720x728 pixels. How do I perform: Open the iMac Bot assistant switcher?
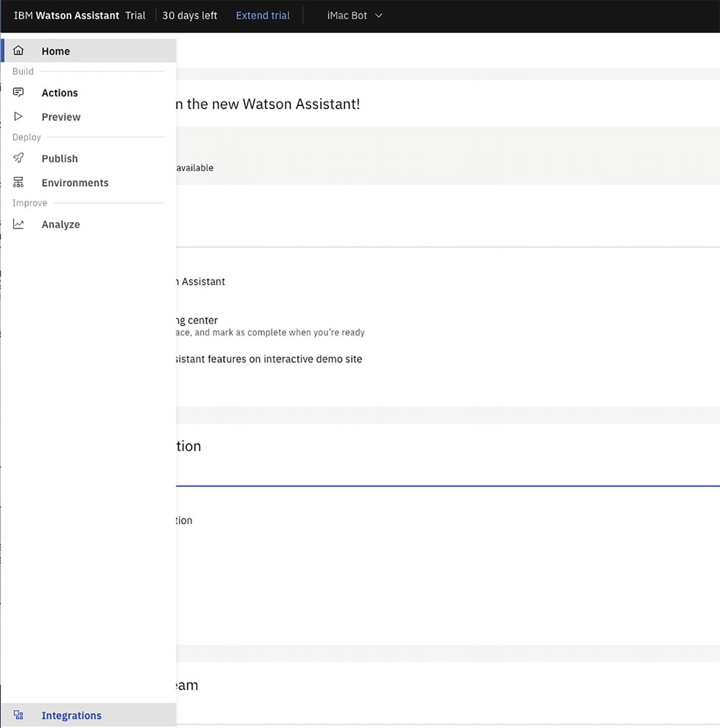(x=347, y=16)
